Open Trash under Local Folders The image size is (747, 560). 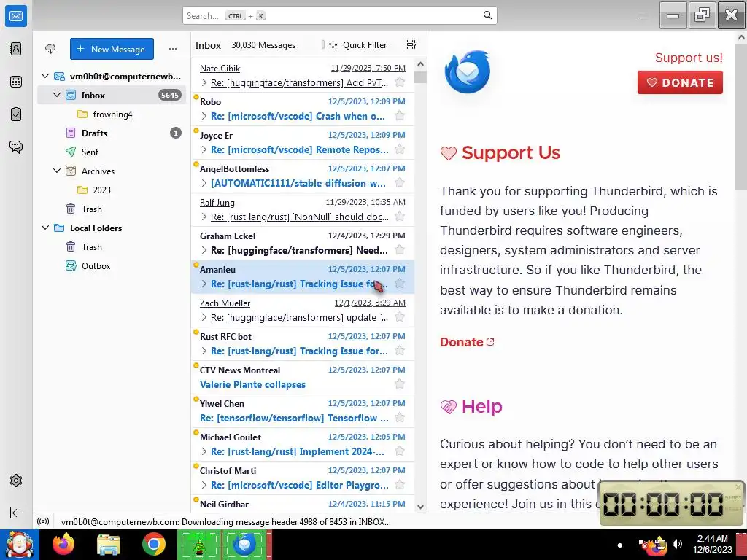pyautogui.click(x=112, y=246)
